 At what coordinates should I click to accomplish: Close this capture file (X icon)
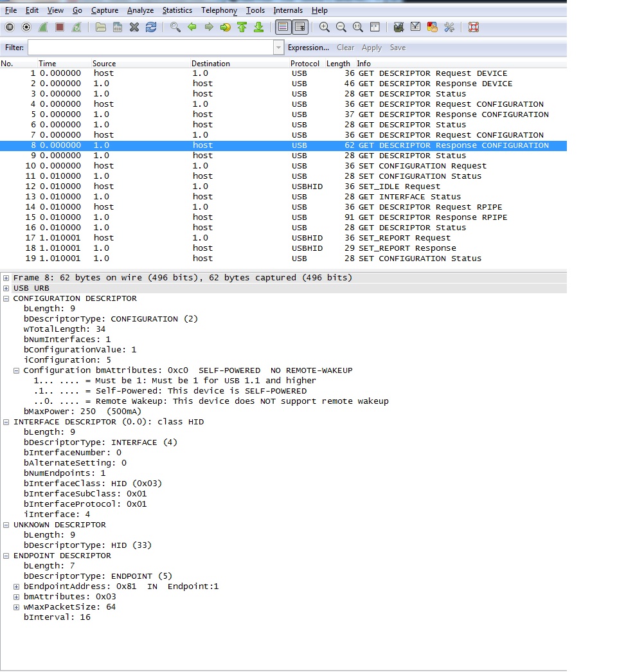point(134,28)
